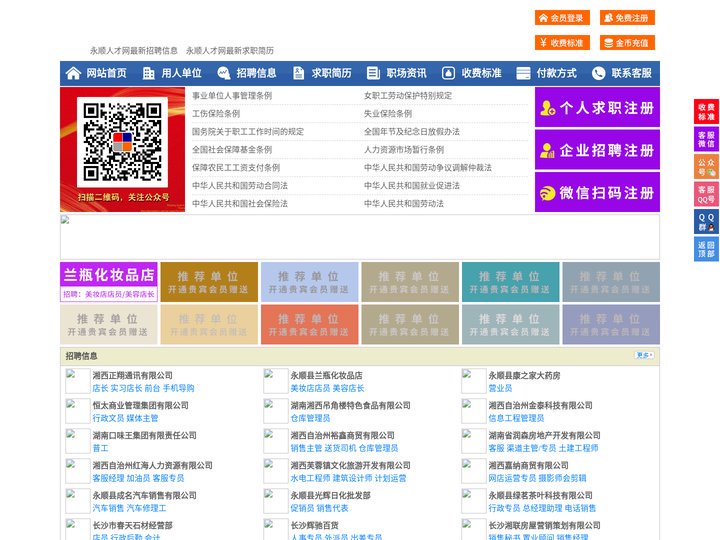Open 工伤保险条例 link
The height and width of the screenshot is (540, 720).
point(216,113)
